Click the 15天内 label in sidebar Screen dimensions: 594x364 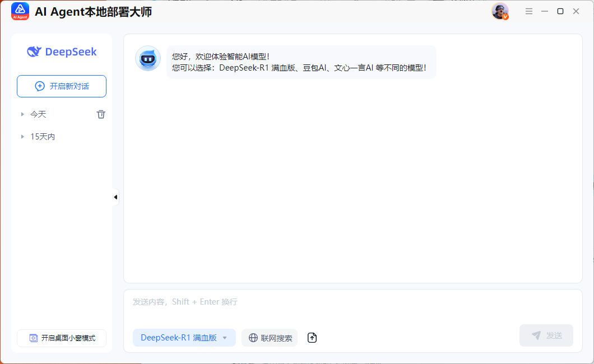[43, 137]
